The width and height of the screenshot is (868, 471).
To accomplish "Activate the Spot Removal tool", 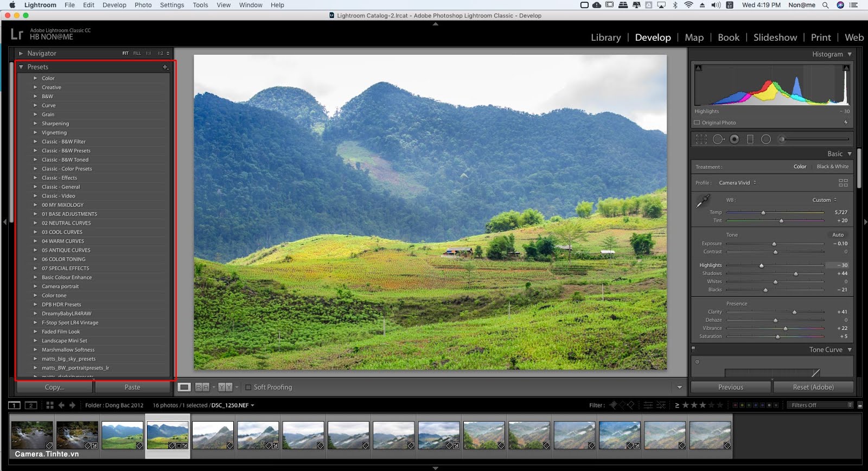I will point(718,139).
